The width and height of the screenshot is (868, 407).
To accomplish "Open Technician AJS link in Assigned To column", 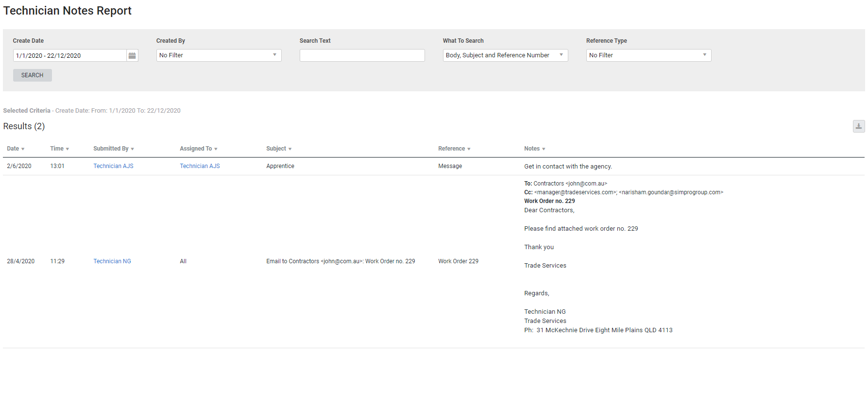I will point(200,166).
